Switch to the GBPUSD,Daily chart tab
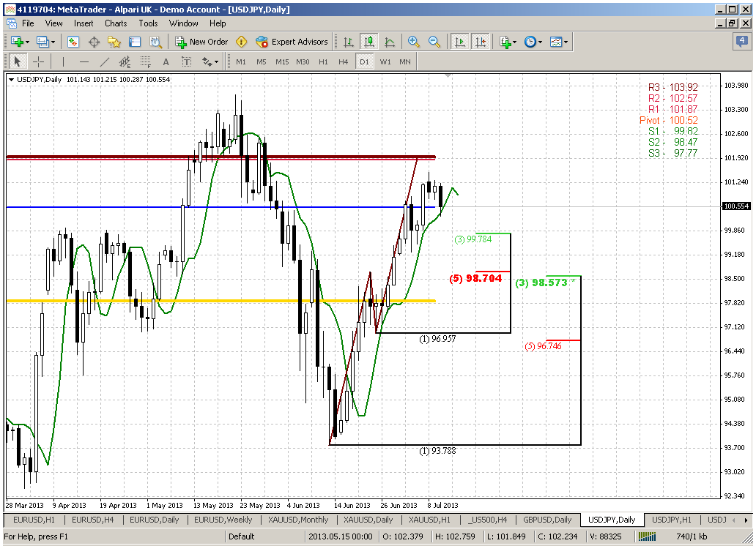Screen dimensions: 756x546 click(547, 520)
